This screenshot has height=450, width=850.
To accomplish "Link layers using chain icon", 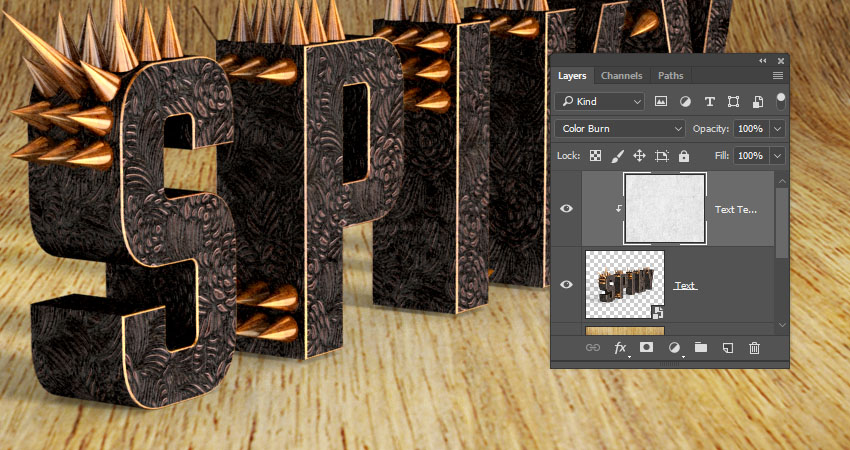I will pyautogui.click(x=593, y=348).
